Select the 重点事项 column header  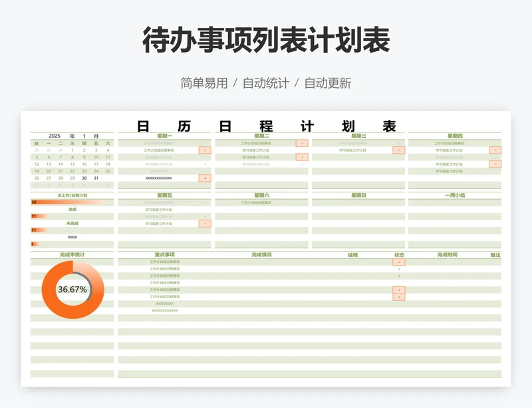click(164, 254)
